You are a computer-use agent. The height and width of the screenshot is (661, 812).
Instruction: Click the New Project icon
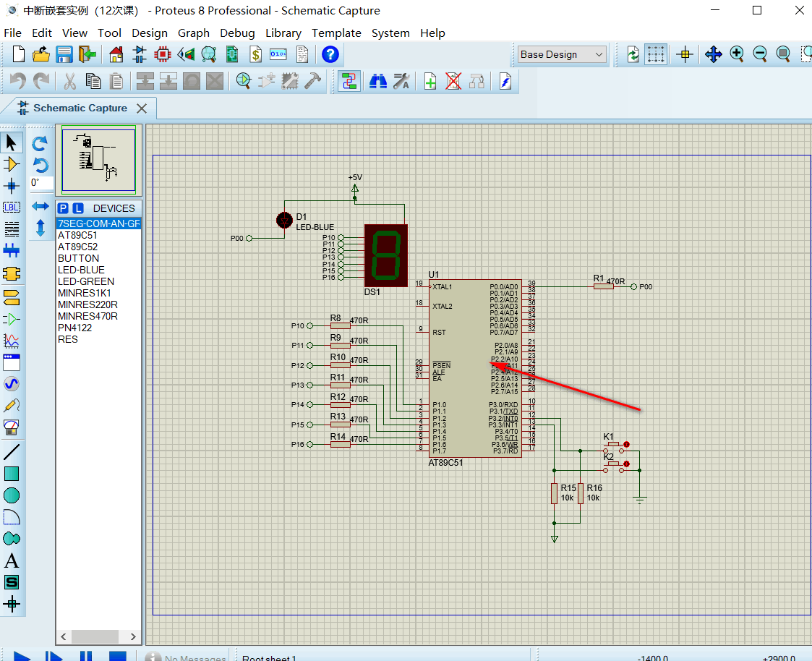tap(18, 54)
